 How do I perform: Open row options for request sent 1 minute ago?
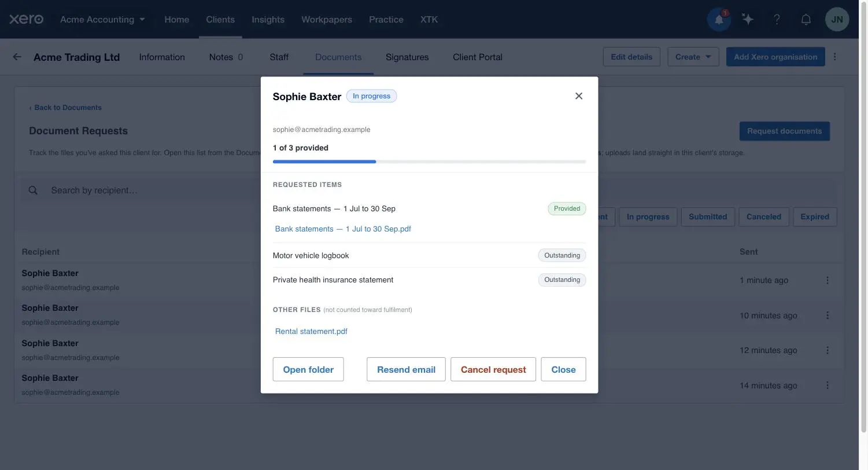(x=828, y=280)
